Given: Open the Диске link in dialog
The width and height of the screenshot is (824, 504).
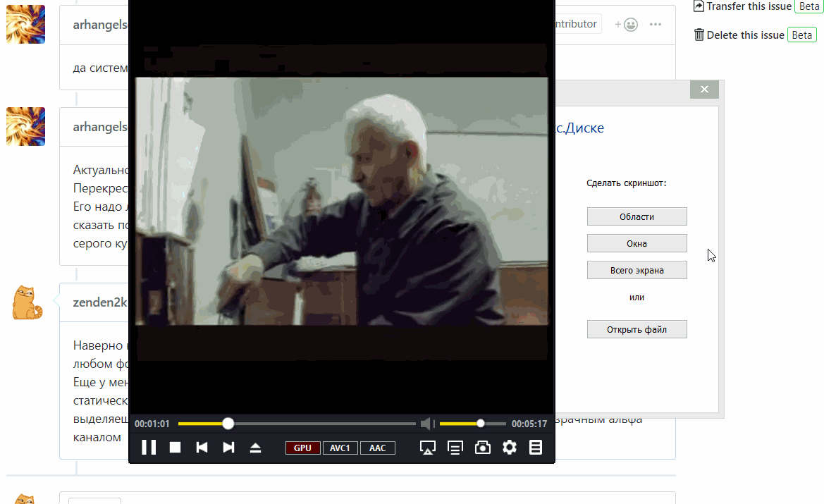Looking at the screenshot, I should 579,128.
